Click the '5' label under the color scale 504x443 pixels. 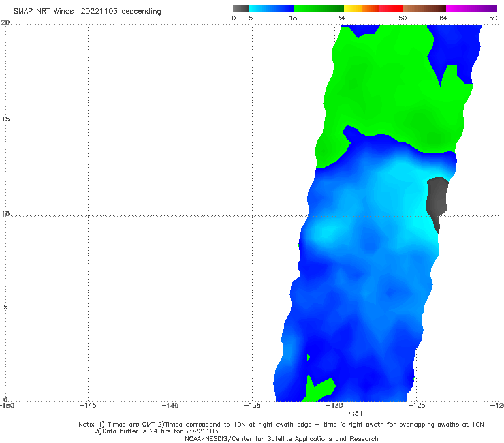point(251,18)
